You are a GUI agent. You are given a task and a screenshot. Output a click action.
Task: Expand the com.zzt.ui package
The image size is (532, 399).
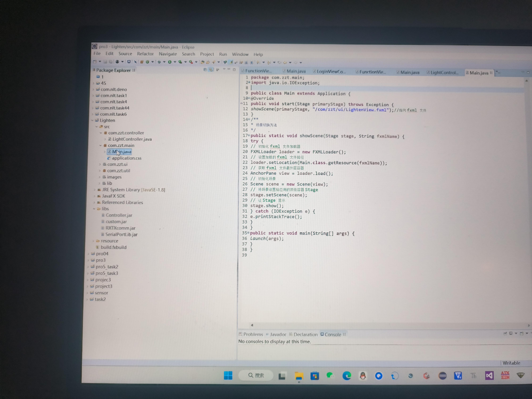point(100,164)
